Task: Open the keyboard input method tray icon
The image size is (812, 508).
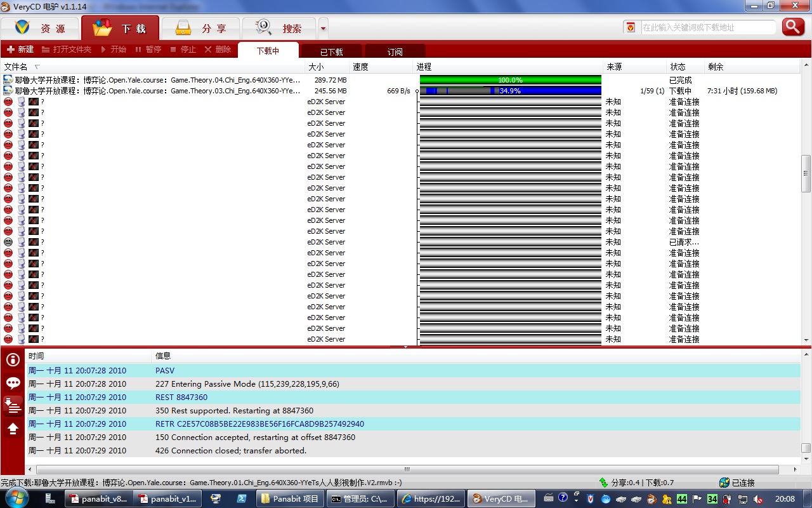Action: [549, 498]
